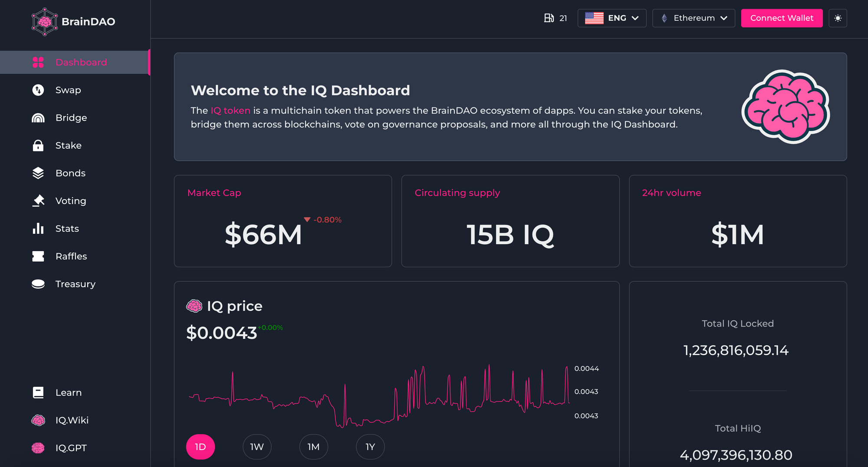Open Swap via its arrows icon

pos(38,90)
